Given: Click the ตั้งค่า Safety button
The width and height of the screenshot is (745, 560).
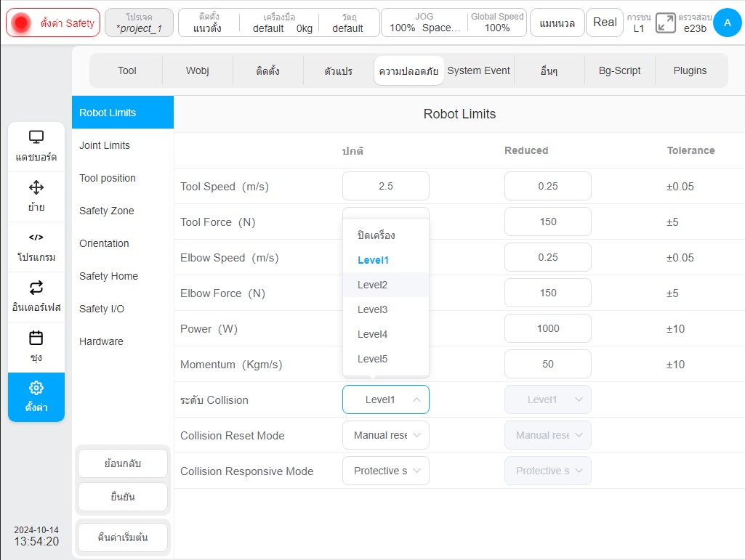Looking at the screenshot, I should (53, 23).
